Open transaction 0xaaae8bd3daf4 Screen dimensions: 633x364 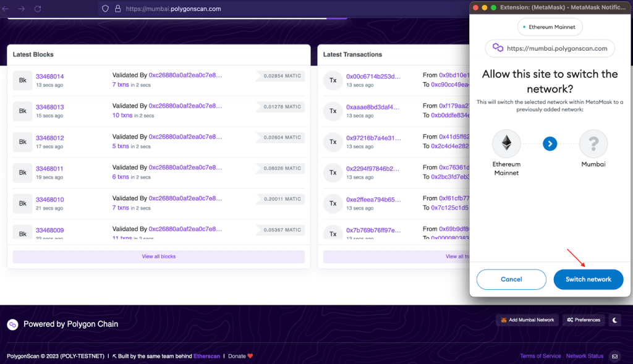373,107
